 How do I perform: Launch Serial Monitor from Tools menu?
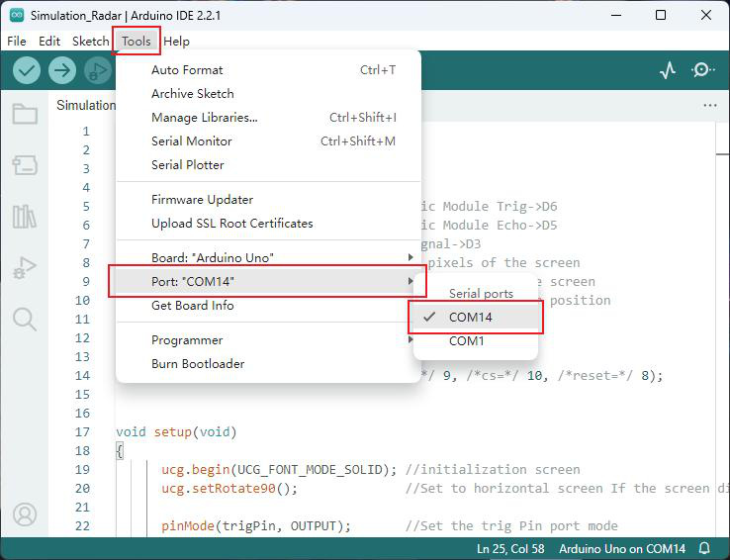pos(268,141)
